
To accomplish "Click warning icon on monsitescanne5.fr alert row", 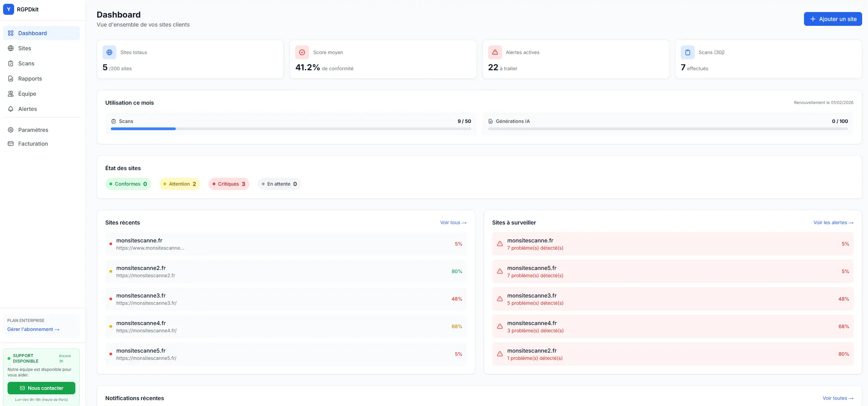I will [x=500, y=271].
